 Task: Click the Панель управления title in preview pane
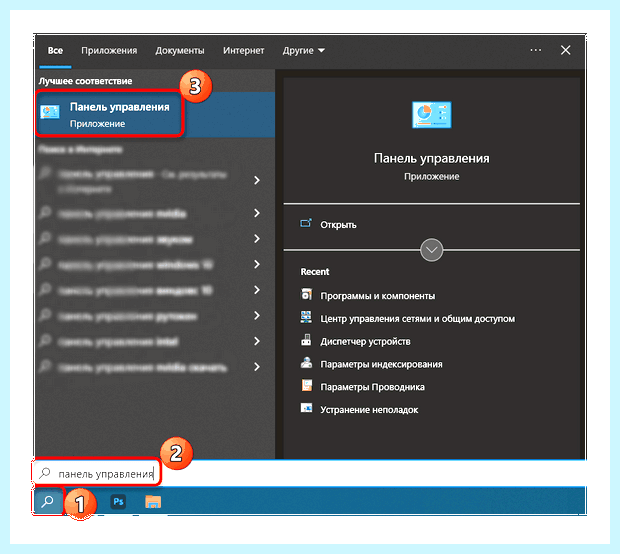click(431, 158)
